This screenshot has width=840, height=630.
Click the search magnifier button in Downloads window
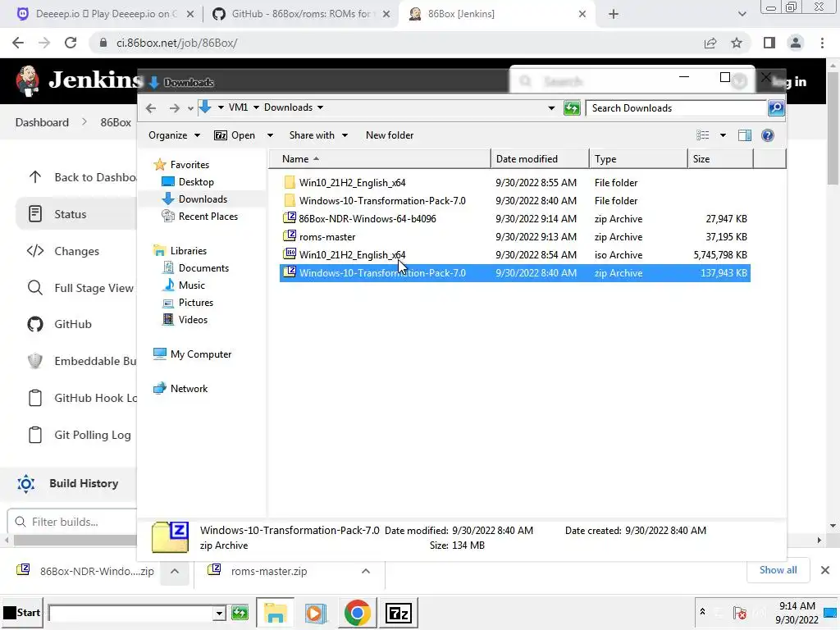[776, 107]
